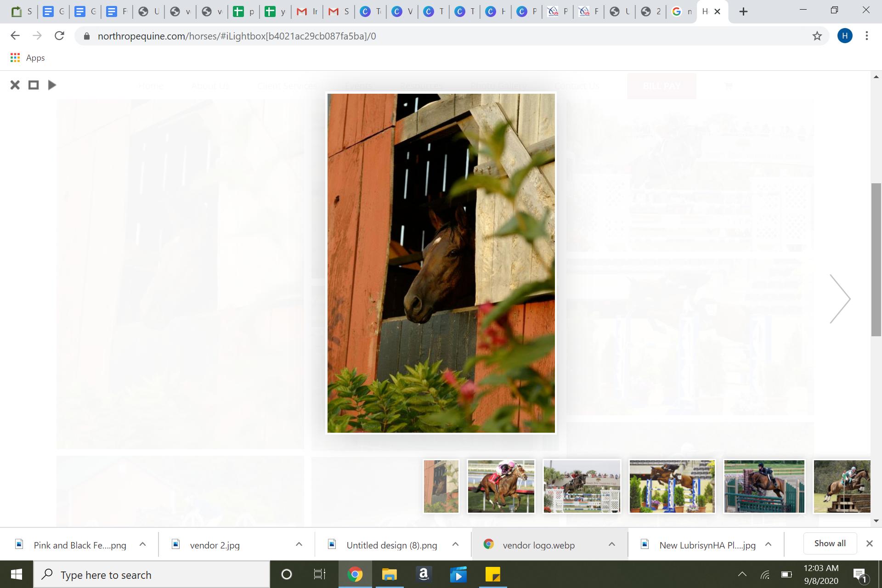Expand options for vendor 2.jpg download

point(299,544)
